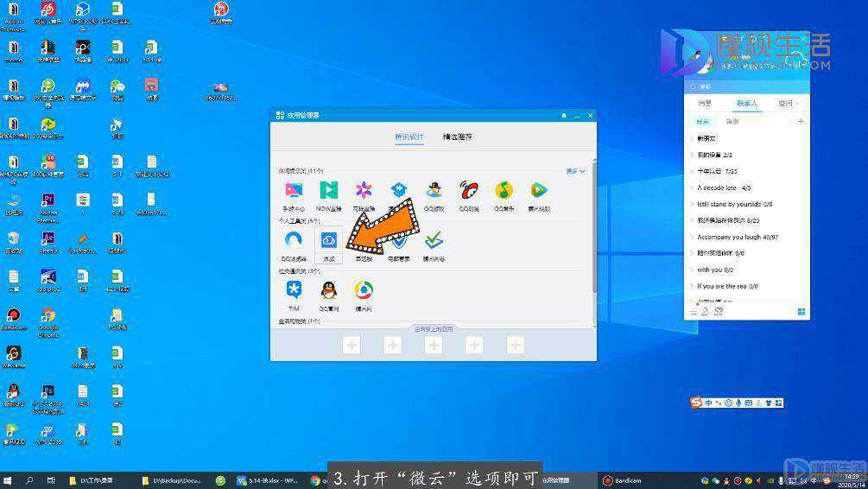Image resolution: width=868 pixels, height=489 pixels.
Task: Select 好友 sub-tab in contacts
Action: tap(702, 121)
